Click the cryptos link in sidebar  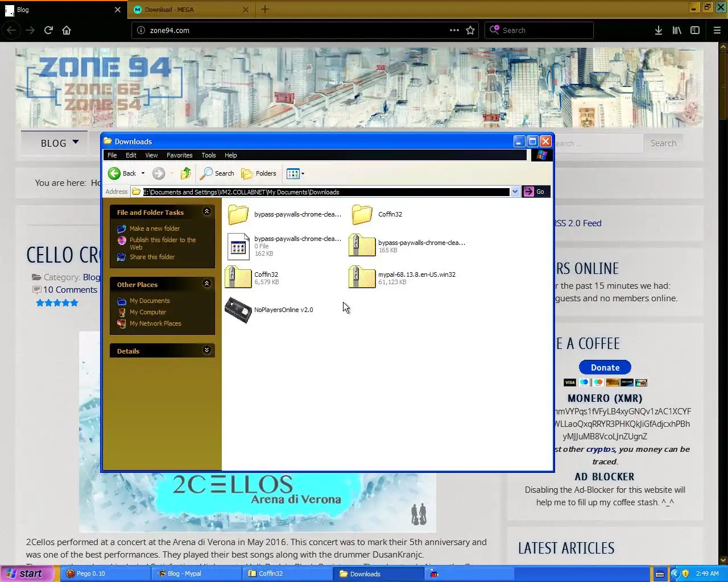(x=601, y=449)
